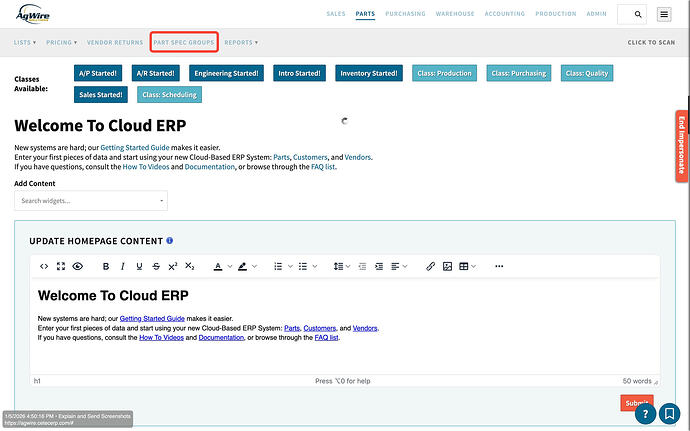Click the Inventory Started! class button
This screenshot has width=690, height=431.
click(x=367, y=73)
